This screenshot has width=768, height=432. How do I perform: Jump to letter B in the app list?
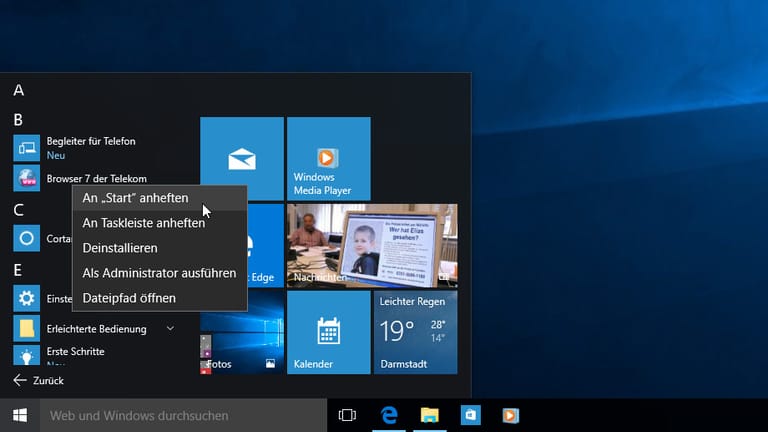[18, 120]
